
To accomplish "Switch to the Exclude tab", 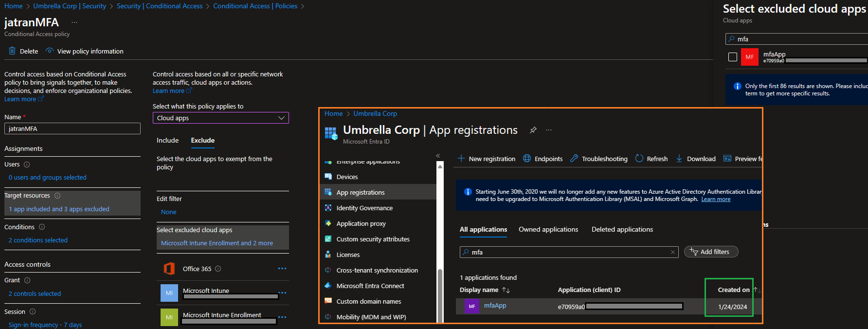I will click(203, 140).
